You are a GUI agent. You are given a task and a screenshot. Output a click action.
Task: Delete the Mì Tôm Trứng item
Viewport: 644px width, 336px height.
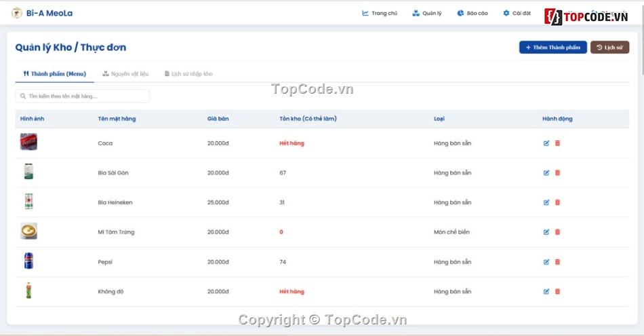[557, 232]
